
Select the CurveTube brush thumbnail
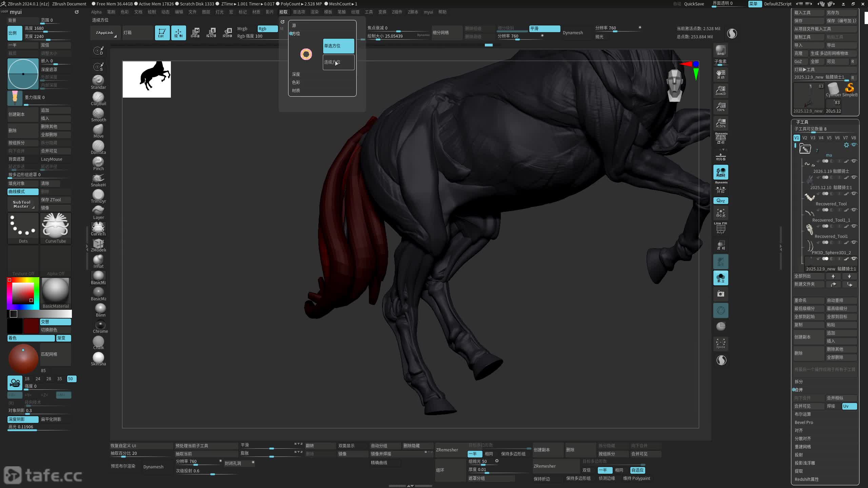click(x=56, y=226)
